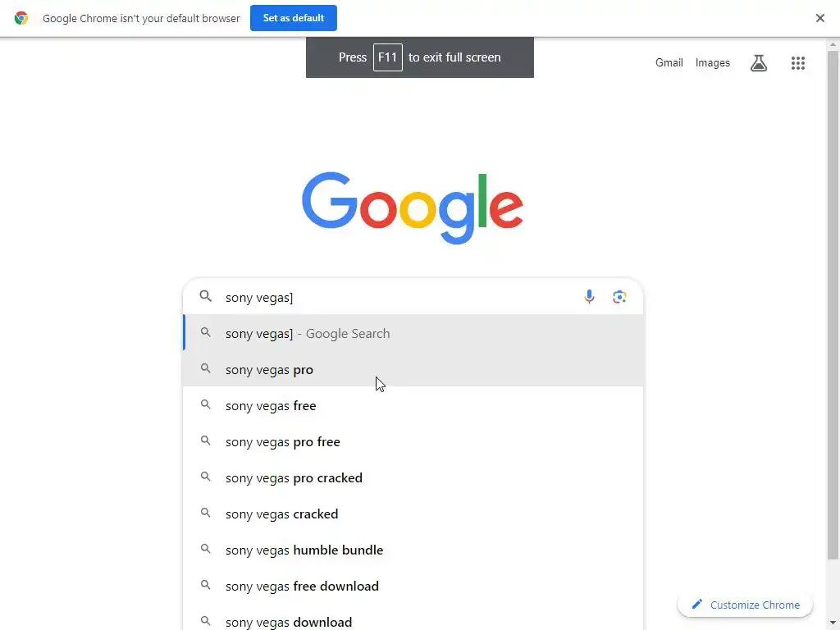Screen dimensions: 840x630
Task: Dismiss the default browser notification bar
Action: (819, 18)
